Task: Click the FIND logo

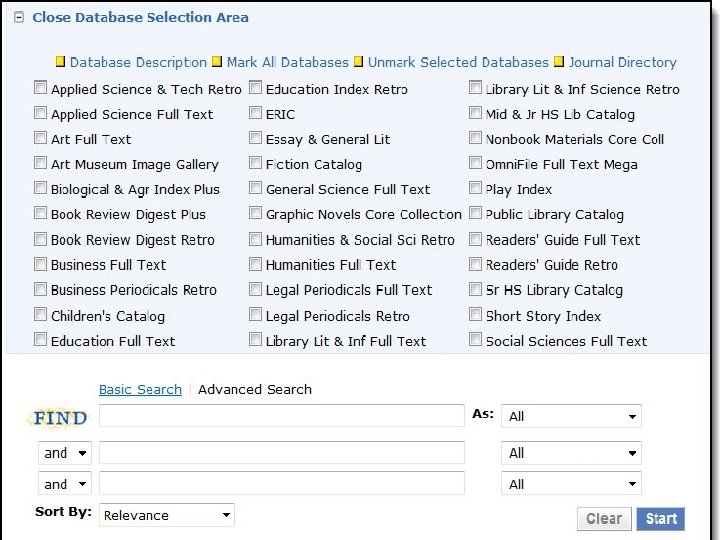Action: coord(60,417)
